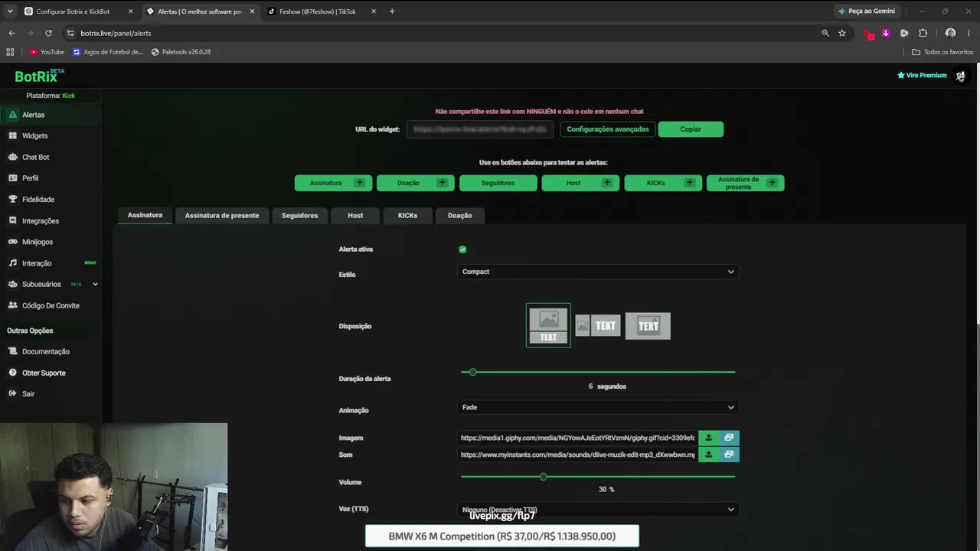Screen dimensions: 980x551
Task: Open Interação music note icon
Action: pos(12,262)
